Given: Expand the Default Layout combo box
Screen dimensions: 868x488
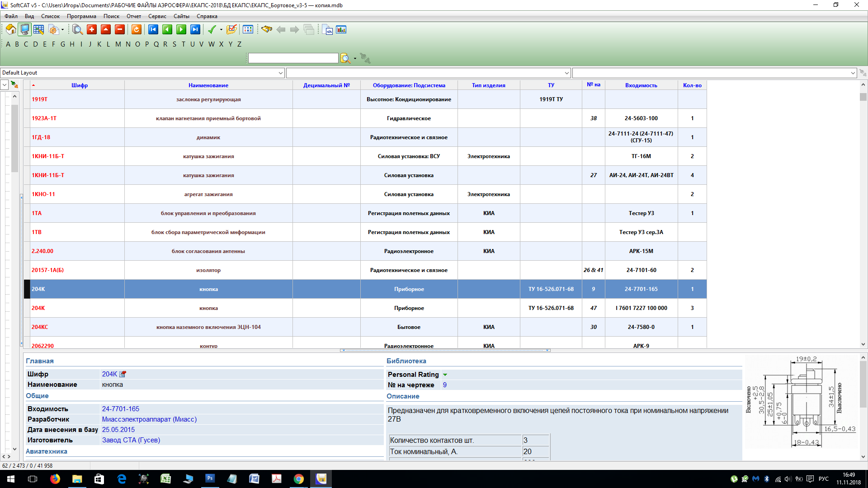Looking at the screenshot, I should (281, 73).
